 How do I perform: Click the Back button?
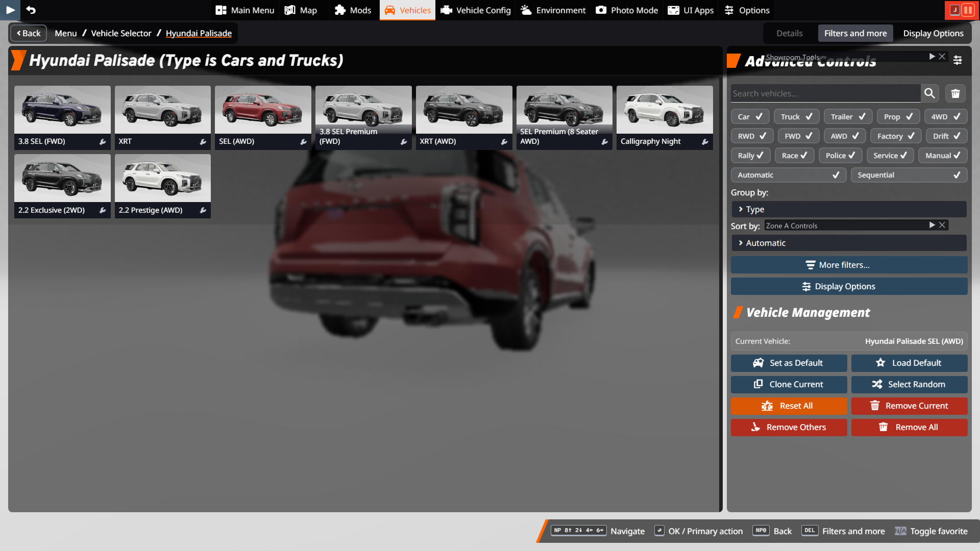tap(29, 33)
